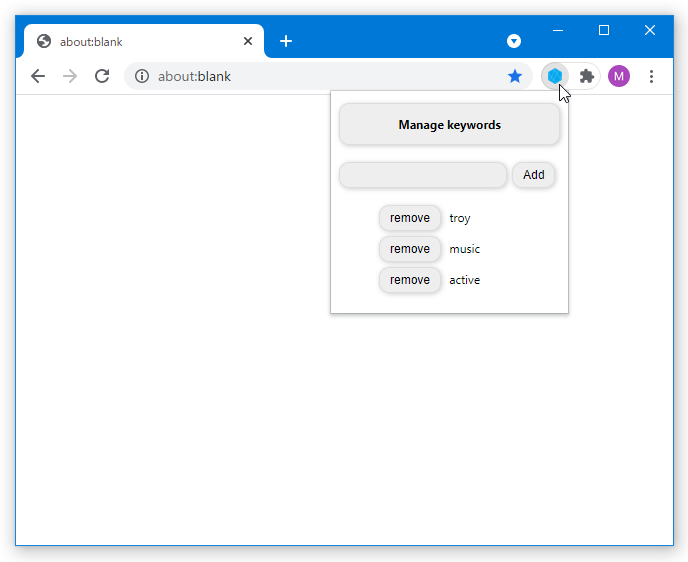This screenshot has width=688, height=562.
Task: Maximize the browser window
Action: tap(604, 30)
